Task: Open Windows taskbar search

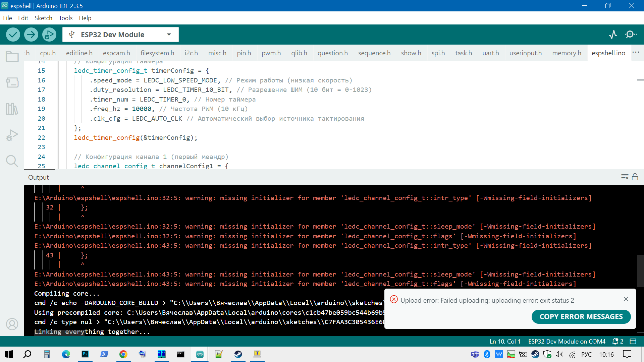Action: (27, 354)
